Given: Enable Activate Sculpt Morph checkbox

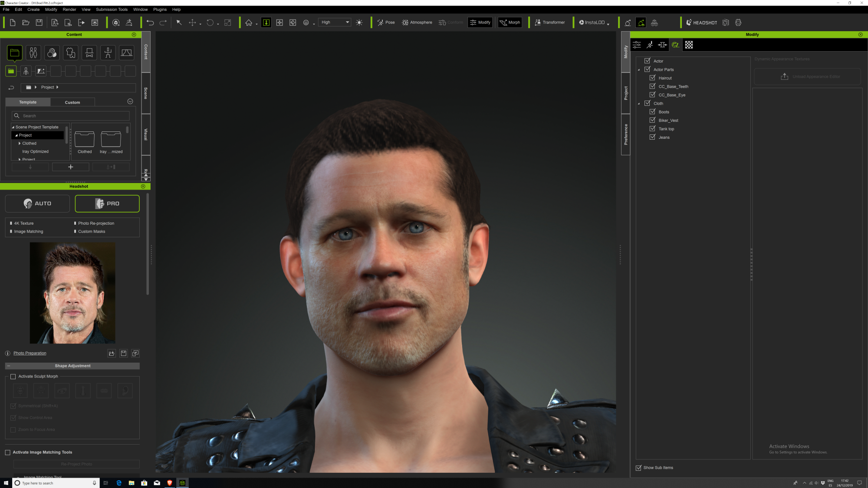Looking at the screenshot, I should [x=13, y=377].
